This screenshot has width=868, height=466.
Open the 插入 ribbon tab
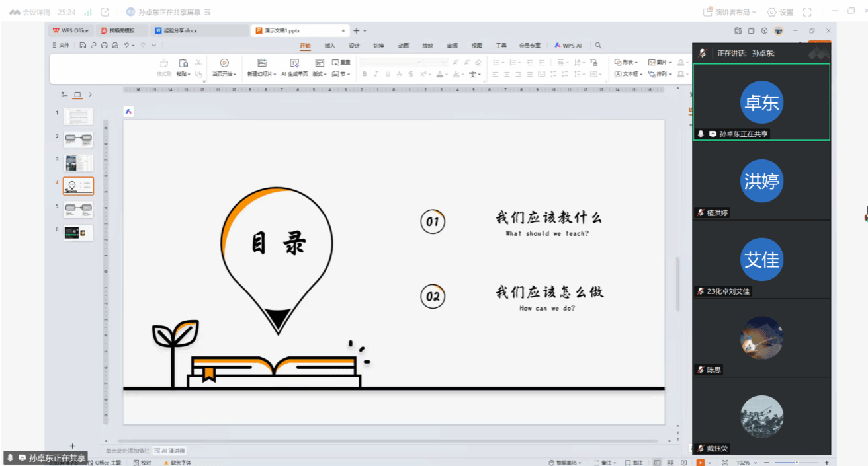[329, 46]
